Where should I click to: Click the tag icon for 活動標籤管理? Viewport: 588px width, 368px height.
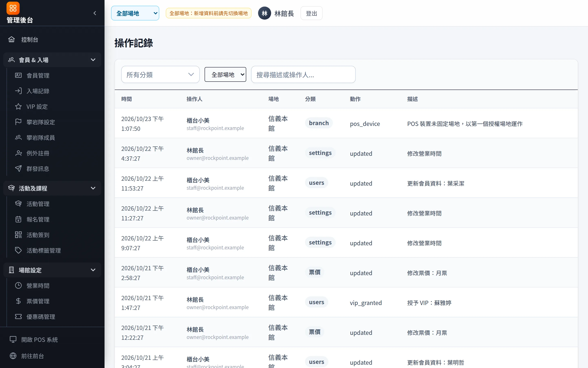tap(18, 250)
